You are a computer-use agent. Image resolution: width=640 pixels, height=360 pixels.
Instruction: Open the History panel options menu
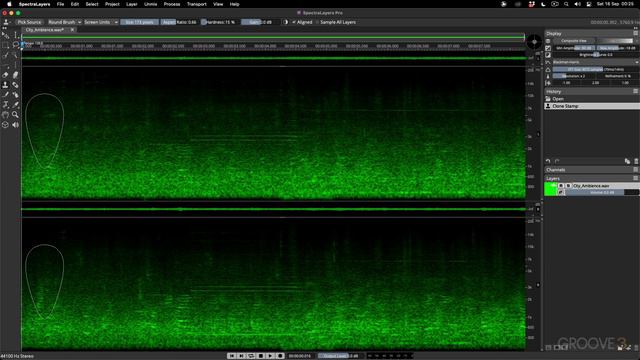(x=636, y=91)
